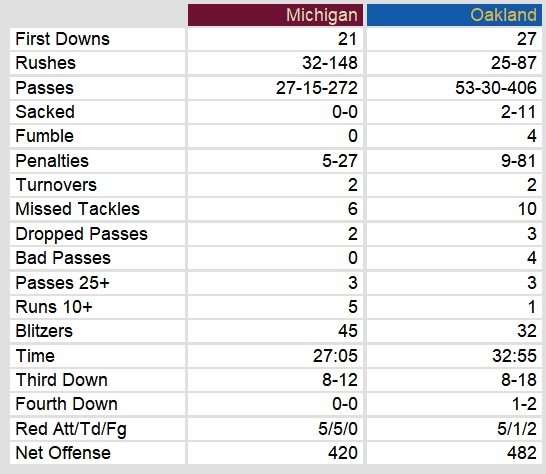This screenshot has width=546, height=474.
Task: Click Michigan's Blitzers value 45
Action: point(348,331)
